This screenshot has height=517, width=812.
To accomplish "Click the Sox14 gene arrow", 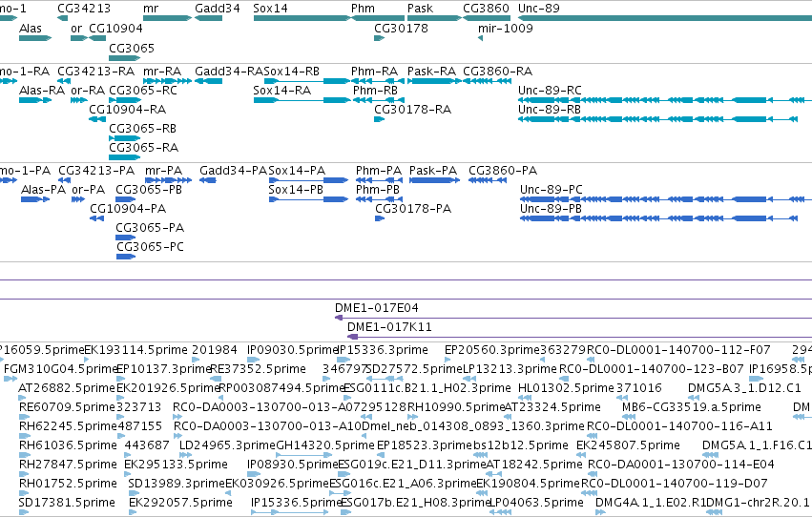I will 302,18.
